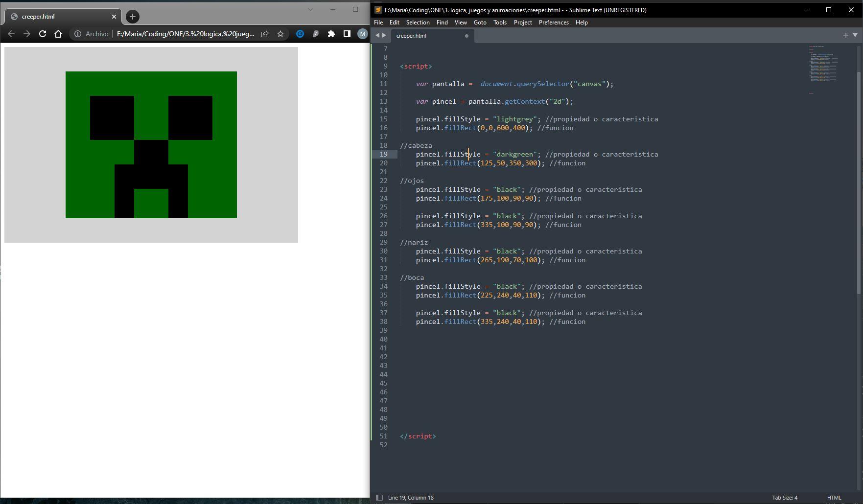This screenshot has width=863, height=504.
Task: Open the Sublime tab list dropdown arrow
Action: point(855,35)
